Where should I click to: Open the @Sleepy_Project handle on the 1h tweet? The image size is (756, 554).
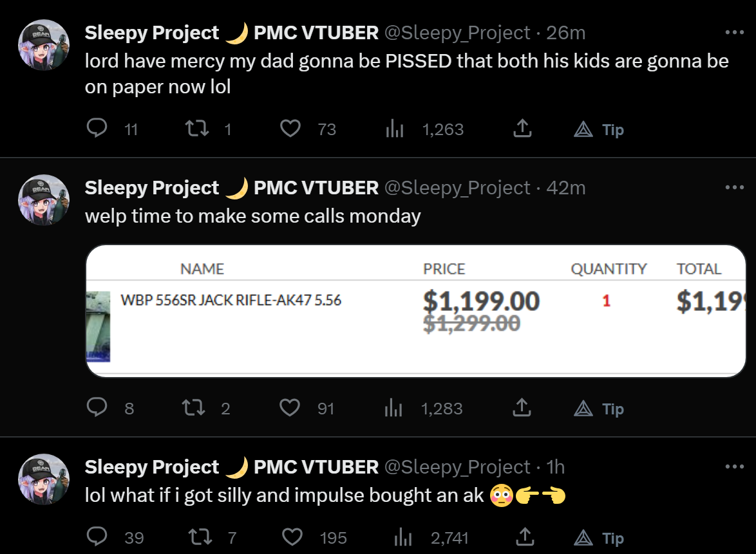(x=457, y=466)
